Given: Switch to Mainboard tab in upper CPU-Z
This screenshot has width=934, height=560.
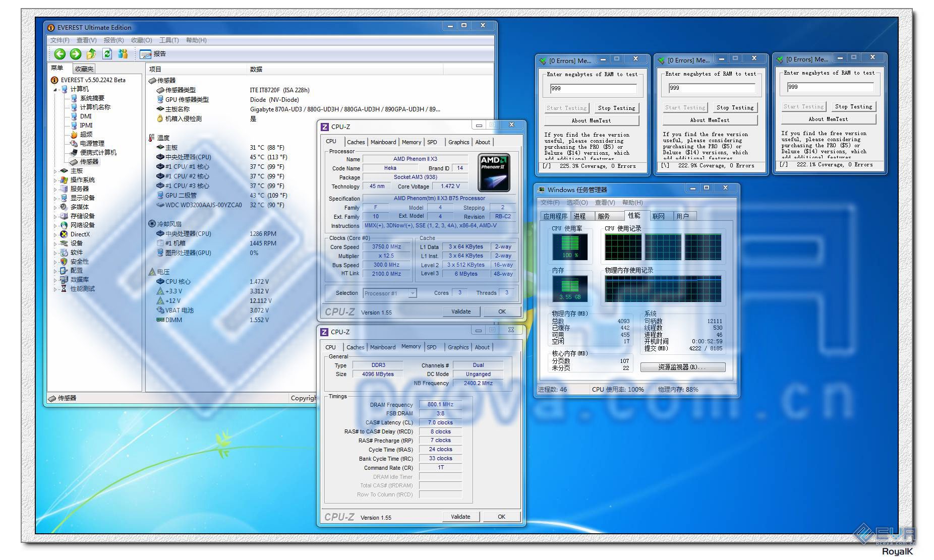Looking at the screenshot, I should pyautogui.click(x=383, y=142).
